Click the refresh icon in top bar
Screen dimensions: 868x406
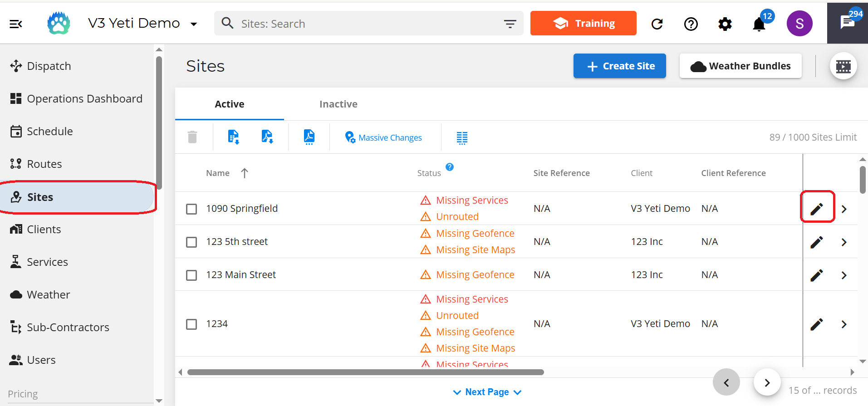pos(657,24)
